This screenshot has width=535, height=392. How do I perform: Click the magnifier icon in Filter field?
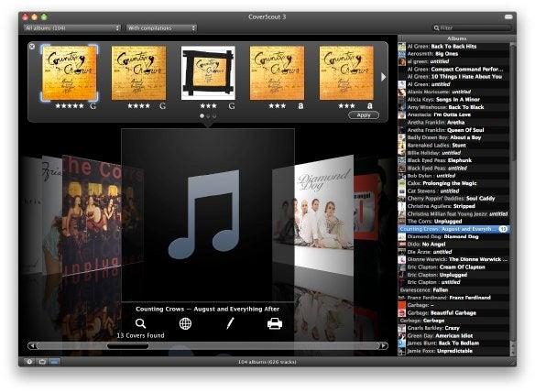point(436,28)
